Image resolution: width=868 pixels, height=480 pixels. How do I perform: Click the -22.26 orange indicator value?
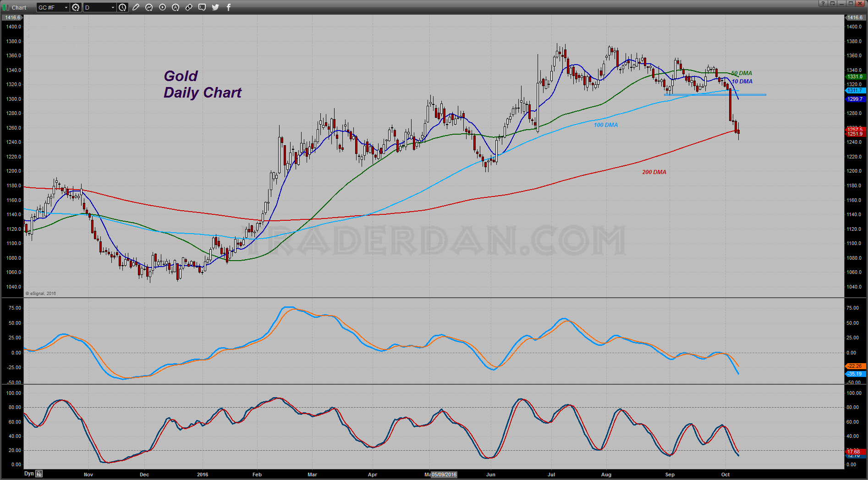point(855,366)
